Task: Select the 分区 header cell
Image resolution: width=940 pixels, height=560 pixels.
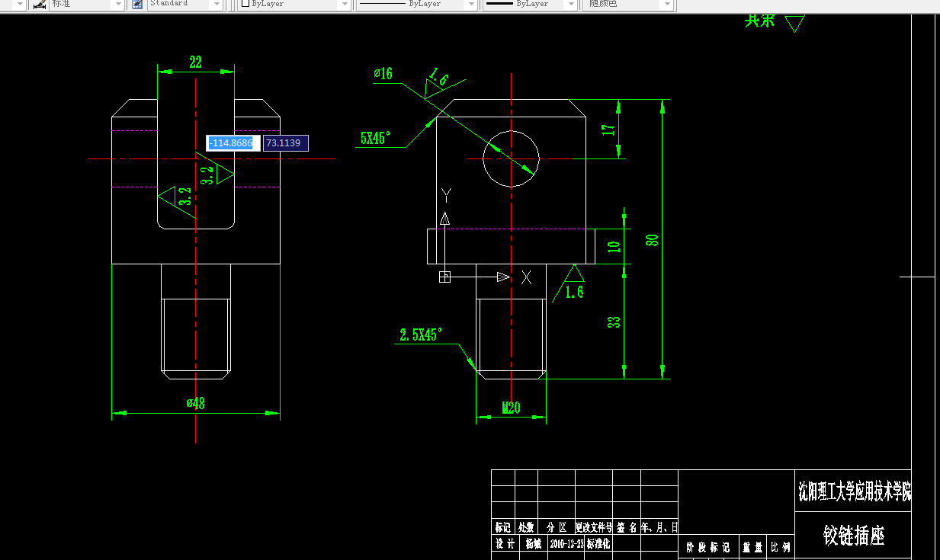Action: click(556, 527)
